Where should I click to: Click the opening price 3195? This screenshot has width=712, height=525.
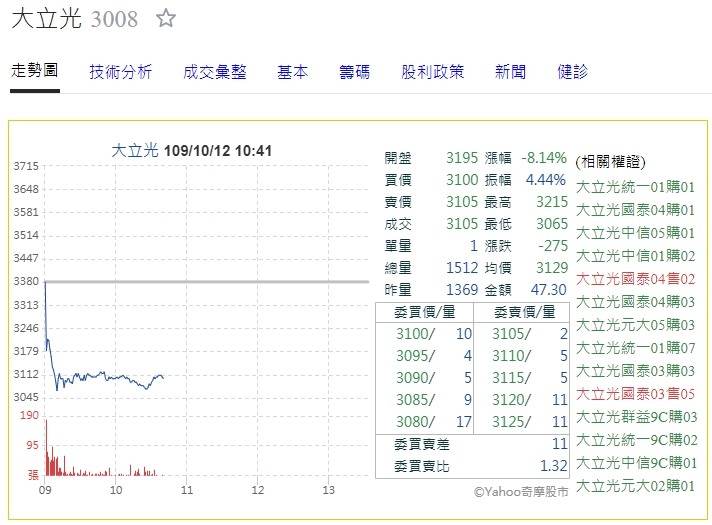click(462, 158)
